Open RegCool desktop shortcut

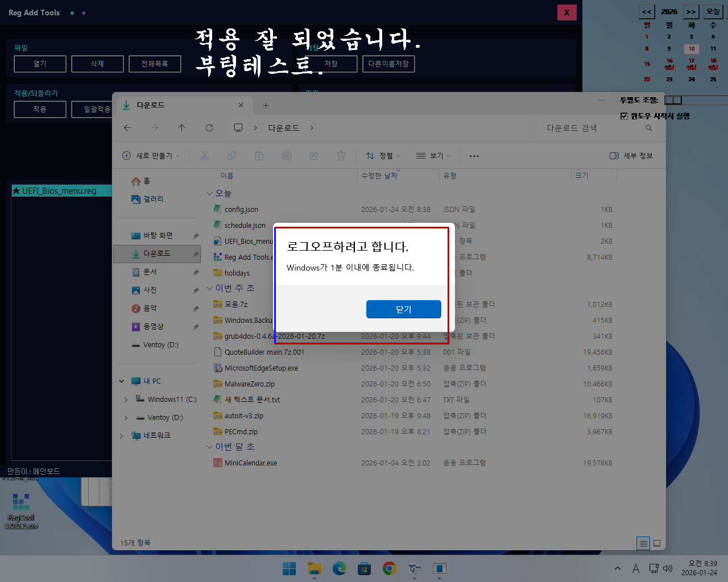[x=21, y=510]
